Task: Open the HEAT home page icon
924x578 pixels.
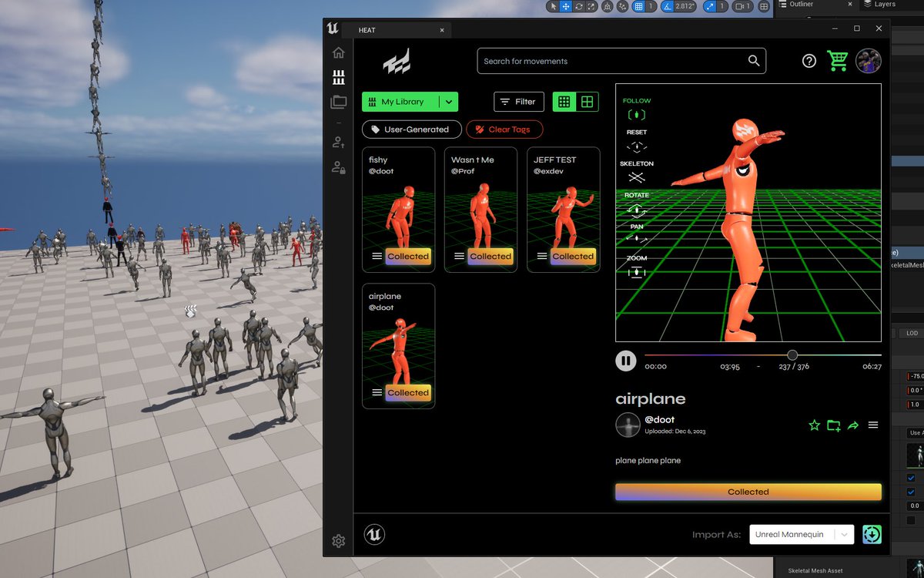Action: click(x=338, y=53)
